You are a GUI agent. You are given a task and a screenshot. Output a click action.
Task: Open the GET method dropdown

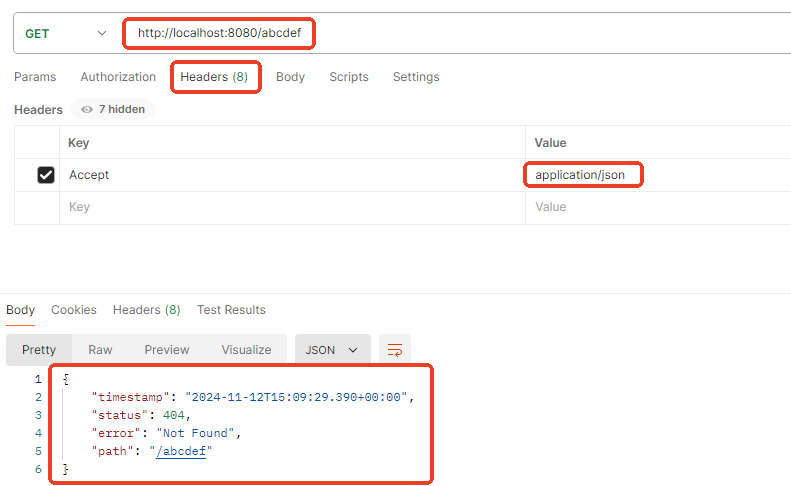pyautogui.click(x=65, y=33)
